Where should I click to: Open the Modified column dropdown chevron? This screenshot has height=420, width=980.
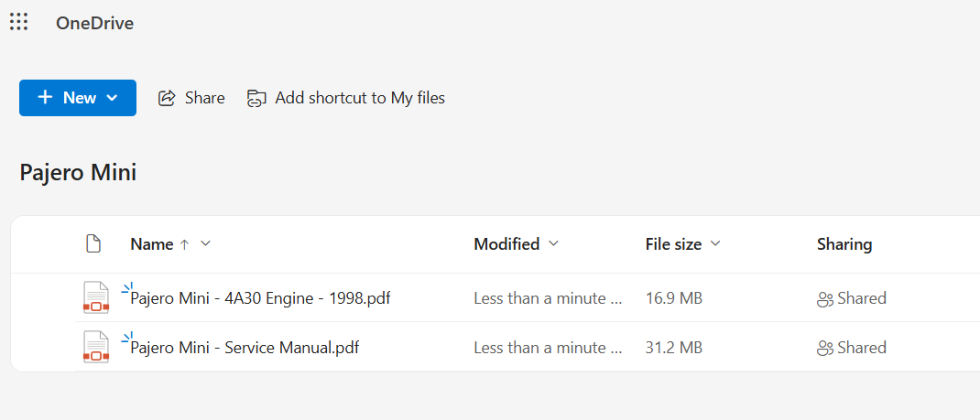[552, 244]
